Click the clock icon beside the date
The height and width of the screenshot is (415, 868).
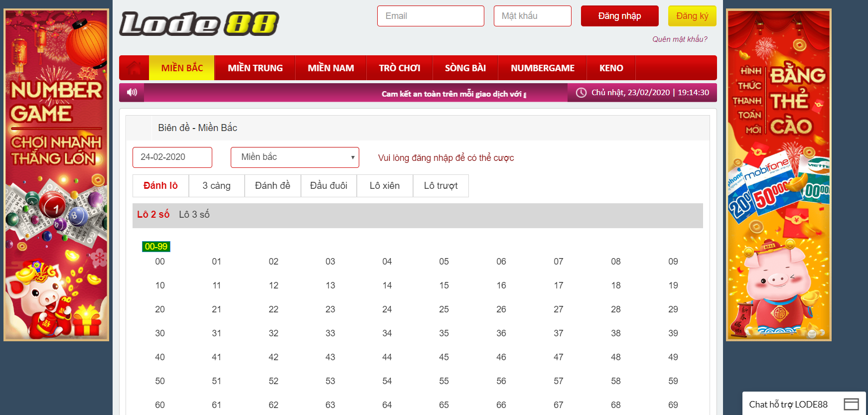(581, 93)
